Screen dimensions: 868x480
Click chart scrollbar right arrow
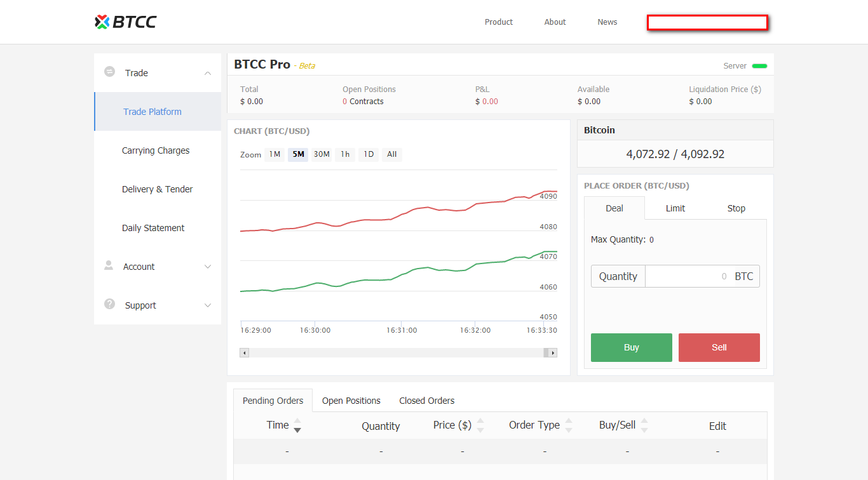(553, 352)
